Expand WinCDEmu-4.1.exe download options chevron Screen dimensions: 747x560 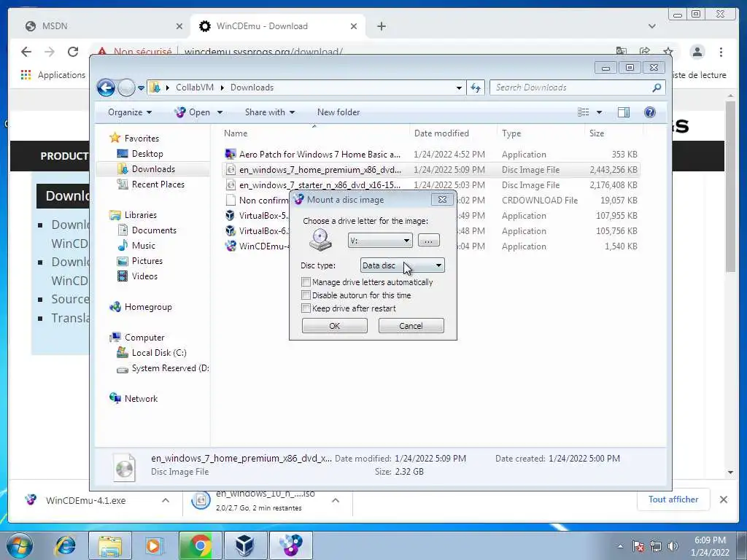166,500
